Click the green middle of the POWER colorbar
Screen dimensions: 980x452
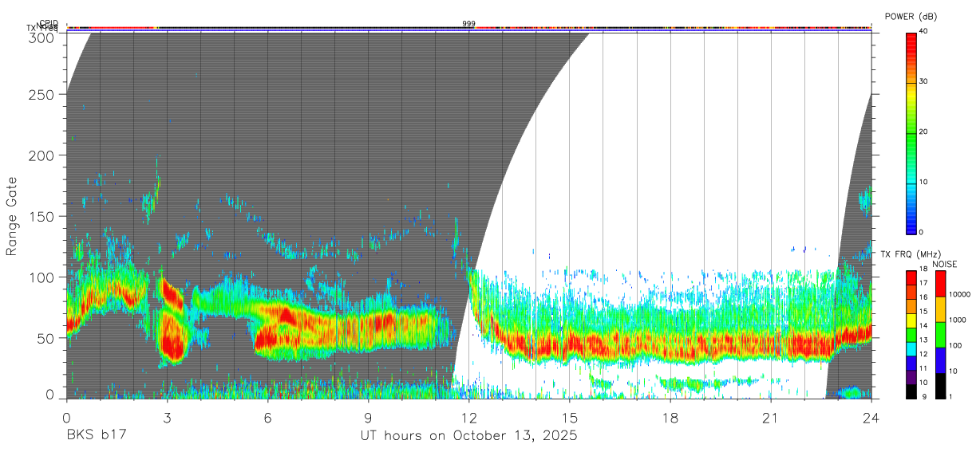911,132
